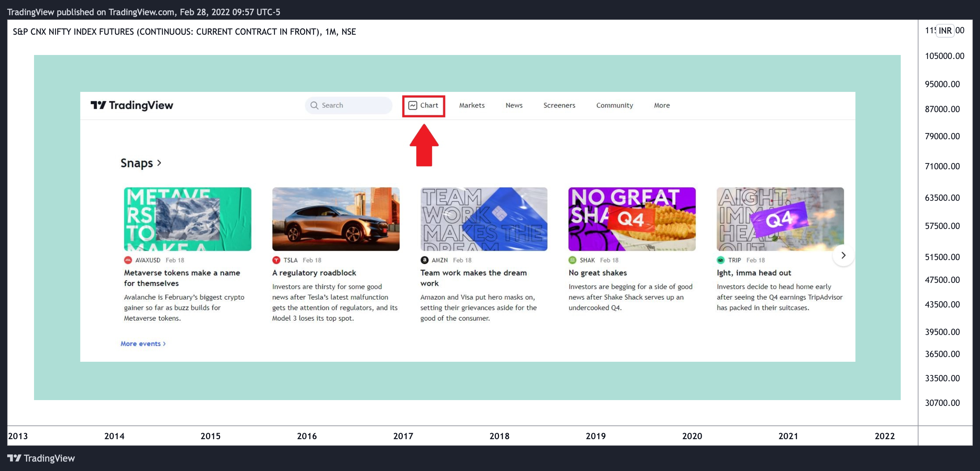Viewport: 980px width, 471px height.
Task: Select the AVAXUSD ticker label
Action: pyautogui.click(x=148, y=260)
